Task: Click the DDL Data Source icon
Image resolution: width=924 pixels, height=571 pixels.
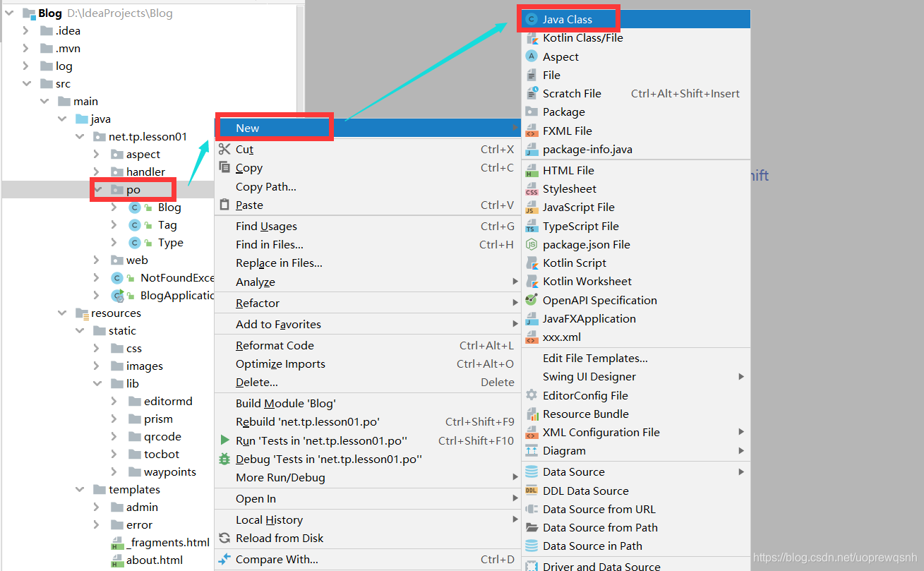Action: [532, 491]
